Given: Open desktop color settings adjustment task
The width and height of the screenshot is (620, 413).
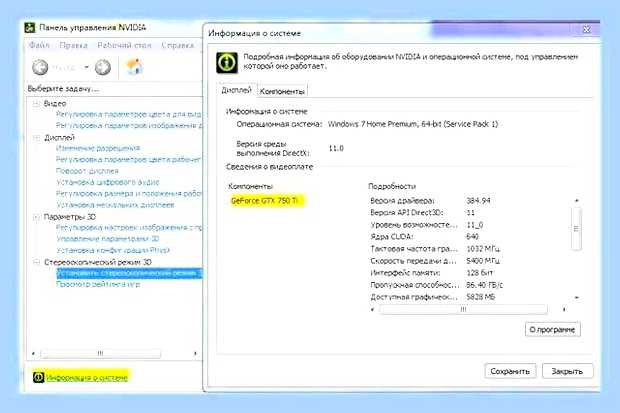Looking at the screenshot, I should 129,159.
